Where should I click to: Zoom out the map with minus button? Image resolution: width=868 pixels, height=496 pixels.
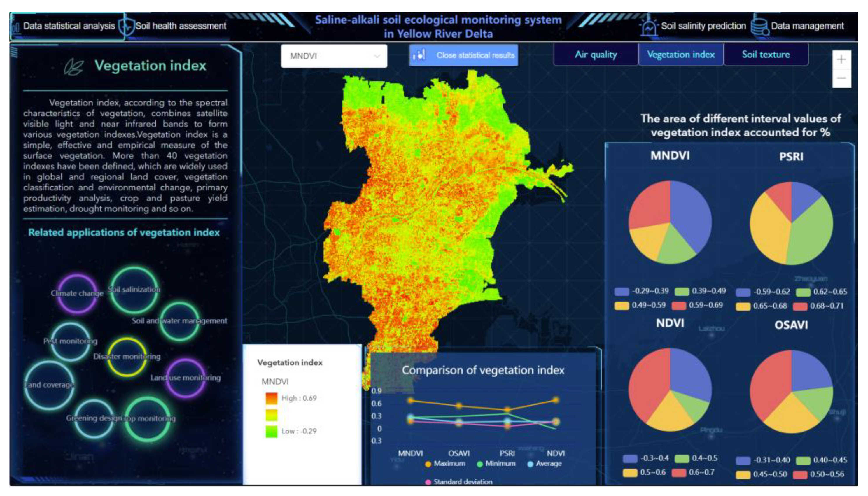click(x=841, y=78)
